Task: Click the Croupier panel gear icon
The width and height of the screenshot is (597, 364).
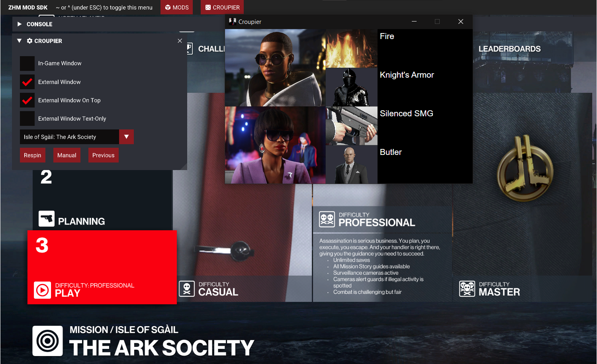Action: coord(29,41)
